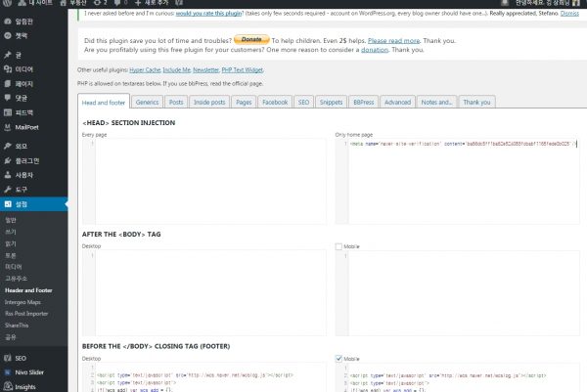Switch to the Thank you tab

click(x=477, y=102)
